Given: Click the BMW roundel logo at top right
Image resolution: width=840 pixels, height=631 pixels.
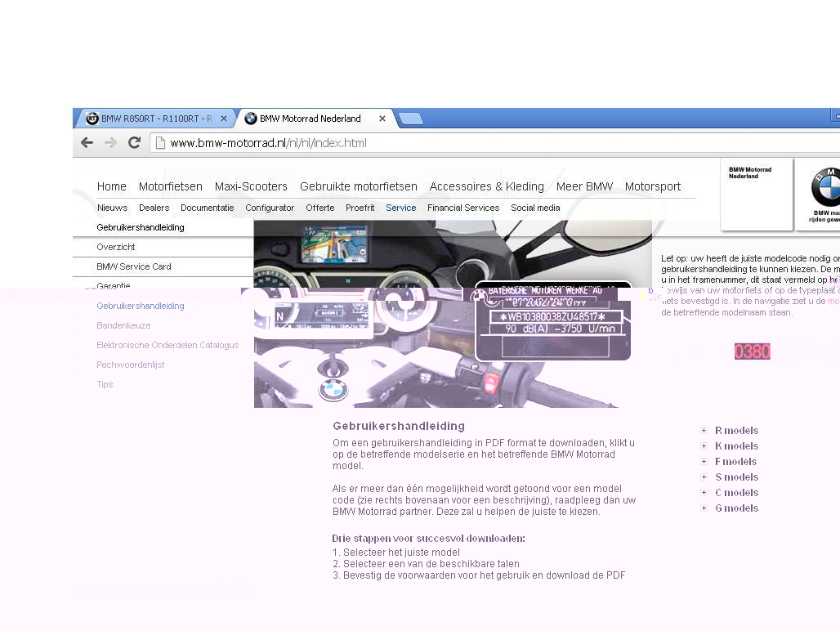Looking at the screenshot, I should [824, 188].
